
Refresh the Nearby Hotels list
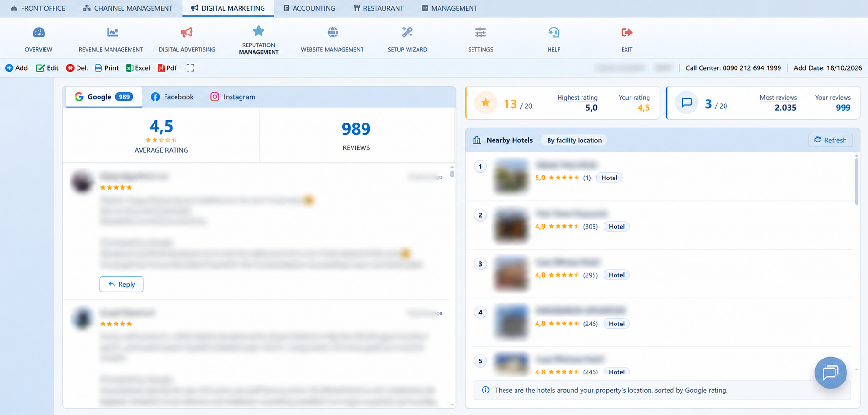831,140
